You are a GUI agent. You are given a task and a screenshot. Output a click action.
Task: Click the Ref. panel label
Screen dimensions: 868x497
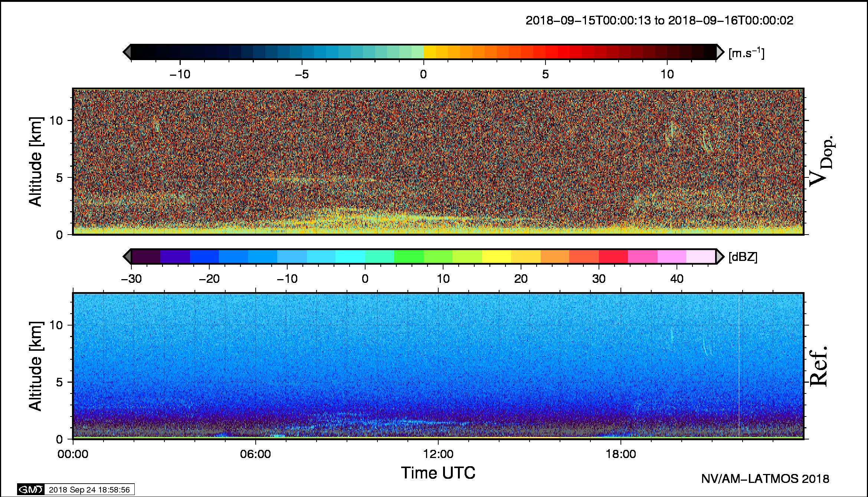tap(818, 366)
